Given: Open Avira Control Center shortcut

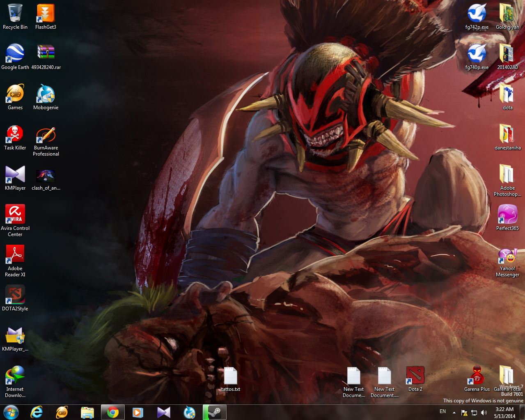Looking at the screenshot, I should [x=15, y=220].
